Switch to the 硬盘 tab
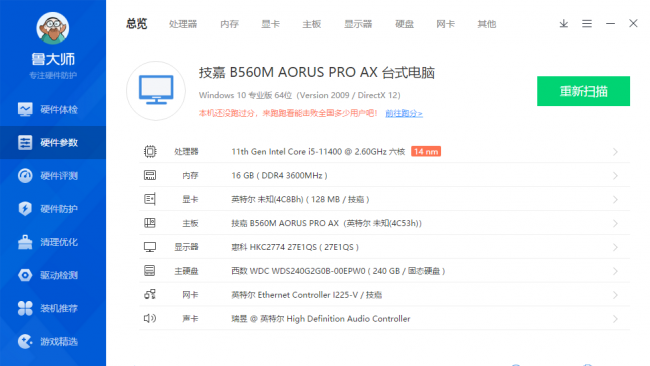This screenshot has width=650, height=366. point(404,24)
